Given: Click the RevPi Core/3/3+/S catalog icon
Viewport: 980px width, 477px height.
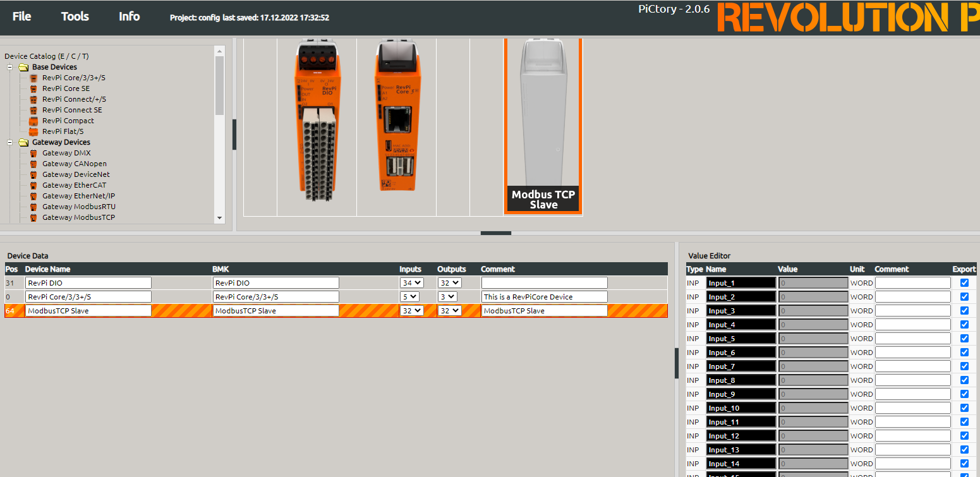Looking at the screenshot, I should [33, 78].
